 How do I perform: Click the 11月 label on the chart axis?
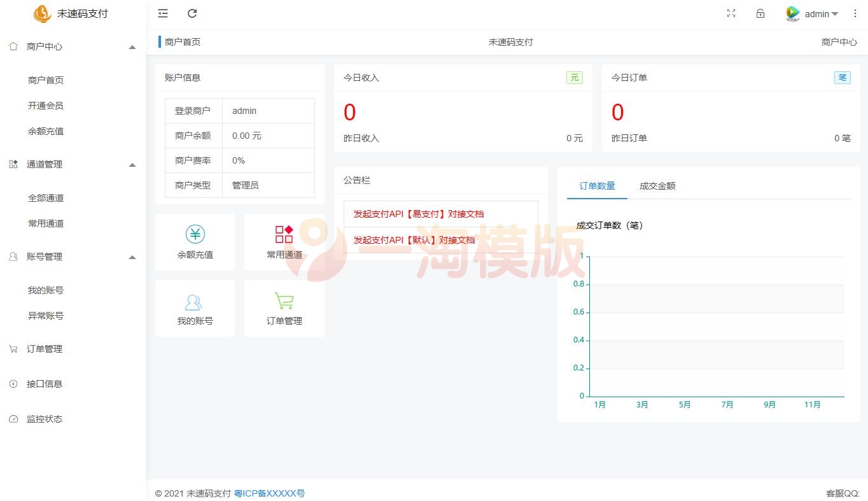pyautogui.click(x=813, y=405)
